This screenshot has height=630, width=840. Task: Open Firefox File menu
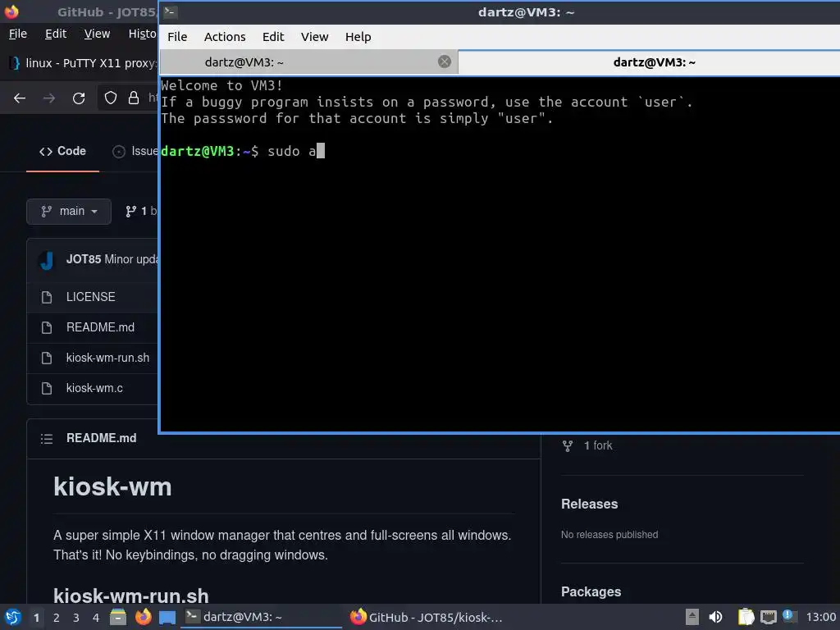click(x=18, y=34)
